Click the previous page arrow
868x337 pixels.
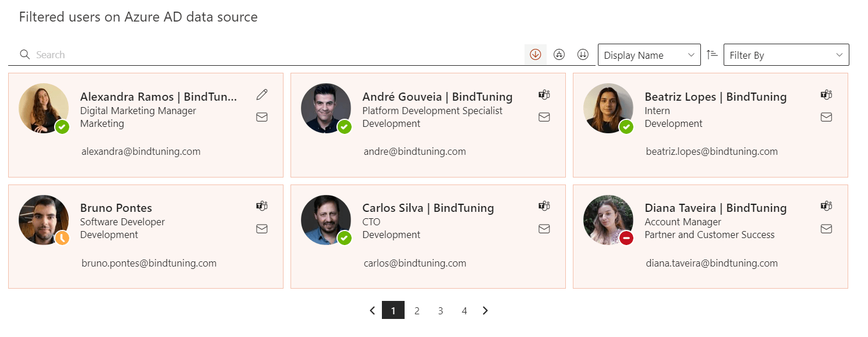tap(373, 310)
